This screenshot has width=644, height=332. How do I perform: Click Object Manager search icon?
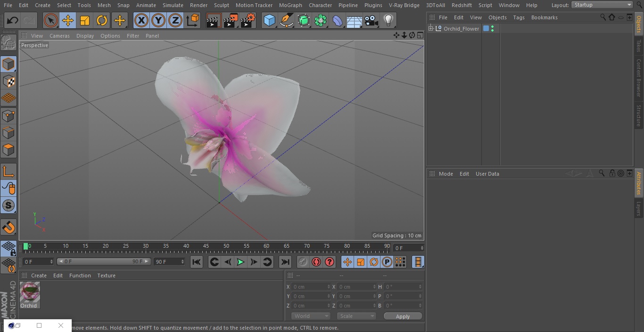coord(603,17)
